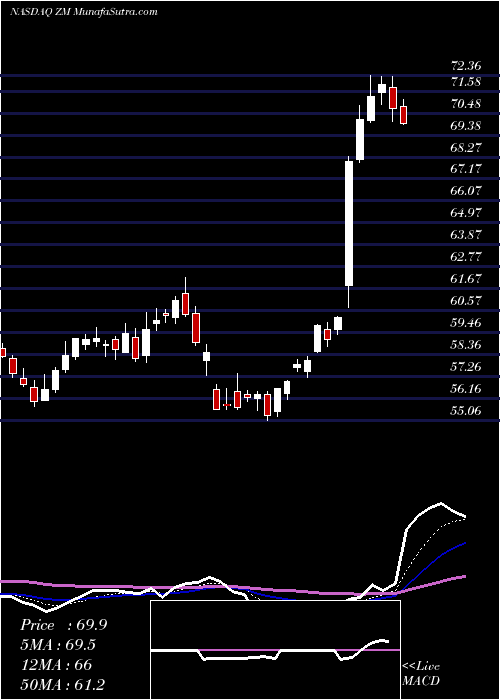The width and height of the screenshot is (500, 700).
Task: Select the 67.17 price axis label
Action: [466, 169]
